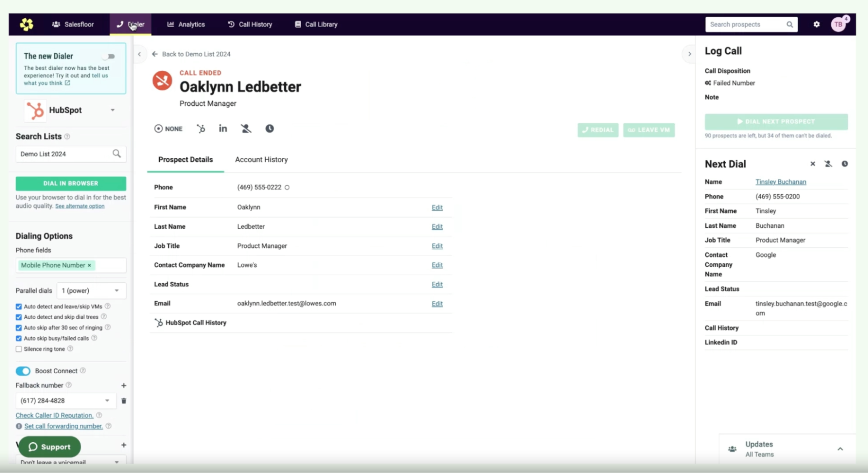
Task: Uncheck Auto skip busy/failed calls
Action: (x=19, y=338)
